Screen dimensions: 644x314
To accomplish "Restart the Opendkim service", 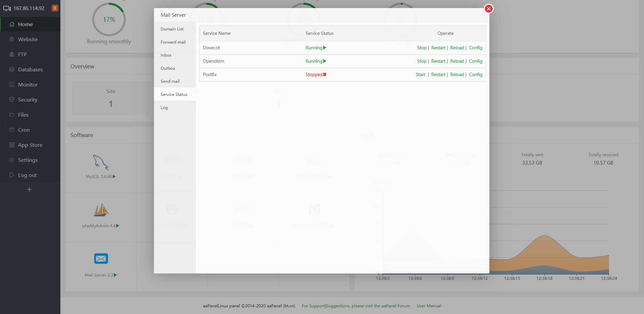I will pyautogui.click(x=438, y=61).
